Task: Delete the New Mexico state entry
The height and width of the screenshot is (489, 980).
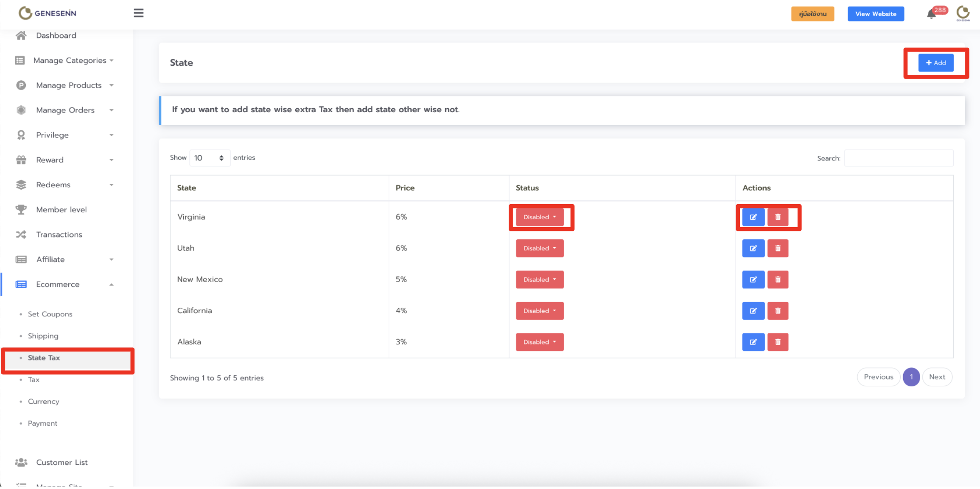Action: tap(778, 280)
